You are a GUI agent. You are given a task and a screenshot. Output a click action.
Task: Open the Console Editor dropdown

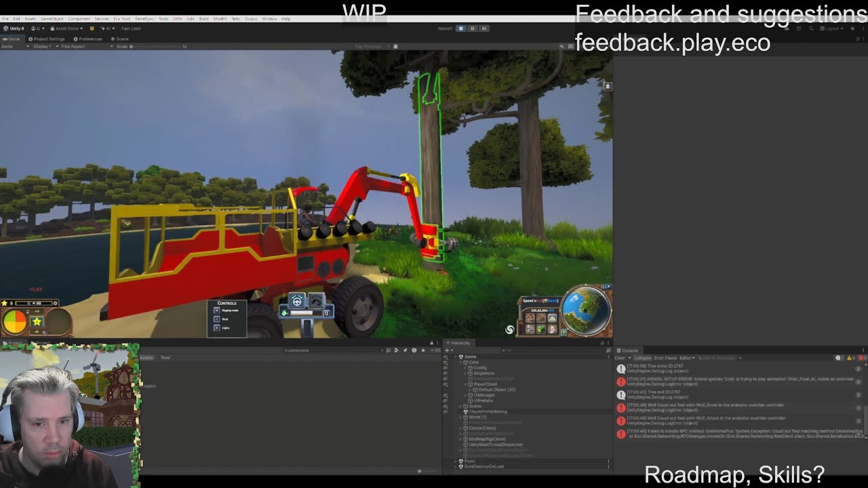tap(688, 358)
